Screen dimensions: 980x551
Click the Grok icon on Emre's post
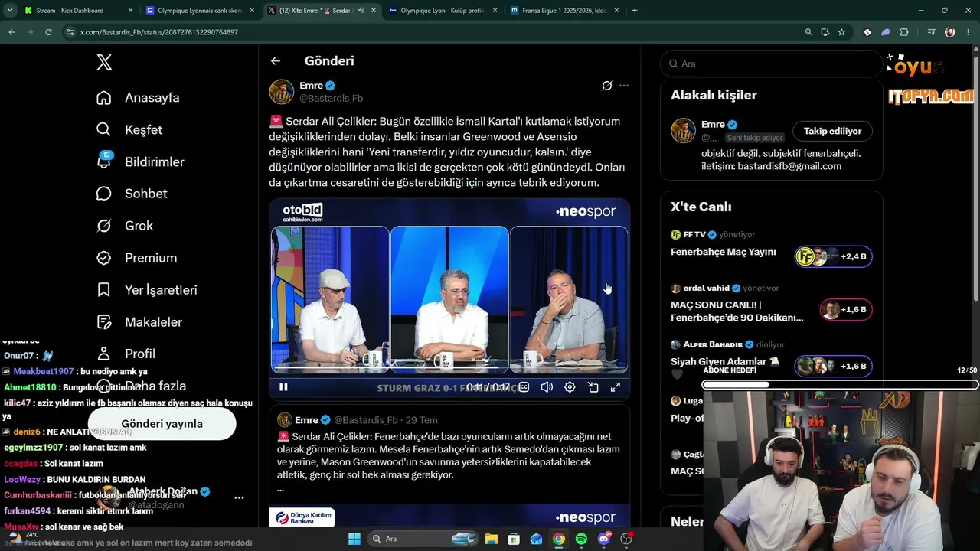(607, 86)
